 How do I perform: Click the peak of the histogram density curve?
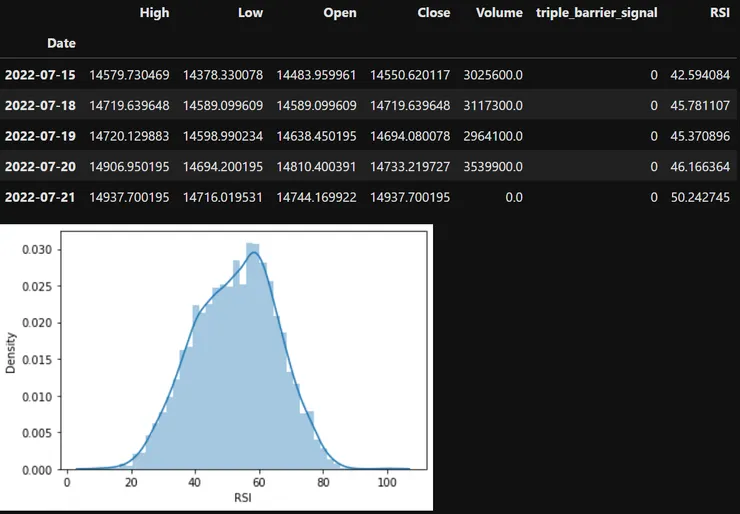(254, 253)
